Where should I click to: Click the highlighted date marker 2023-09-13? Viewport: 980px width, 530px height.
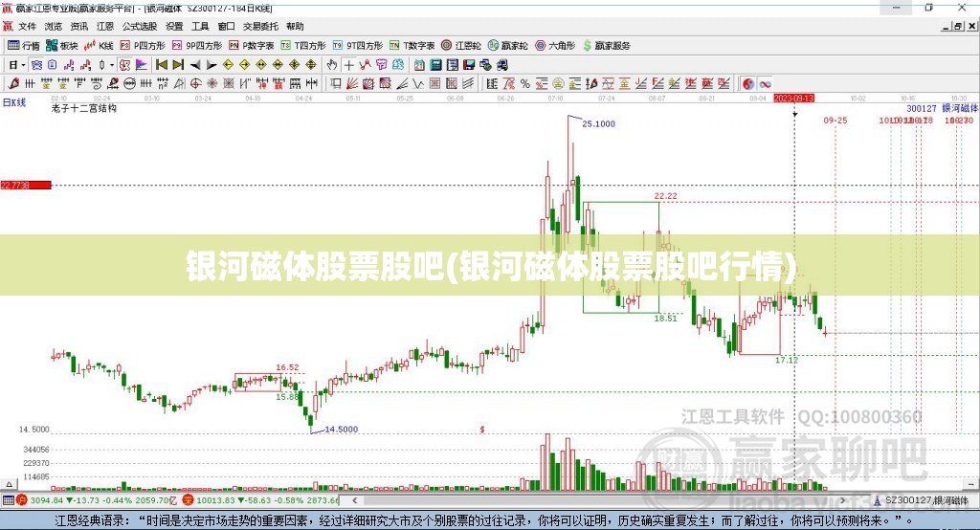[793, 99]
